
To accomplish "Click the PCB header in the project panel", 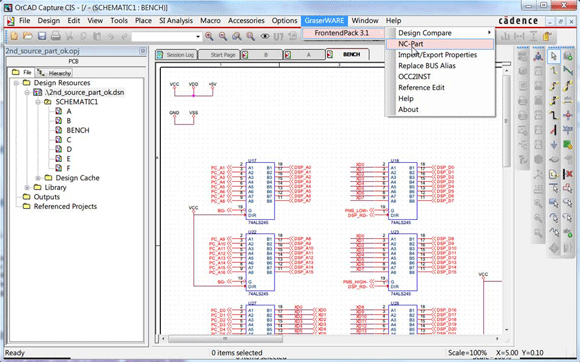I will pyautogui.click(x=74, y=61).
